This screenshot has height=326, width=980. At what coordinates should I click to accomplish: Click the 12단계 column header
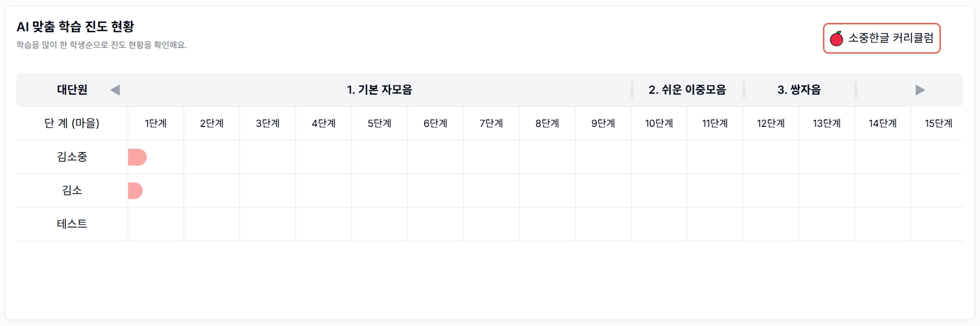pos(771,124)
